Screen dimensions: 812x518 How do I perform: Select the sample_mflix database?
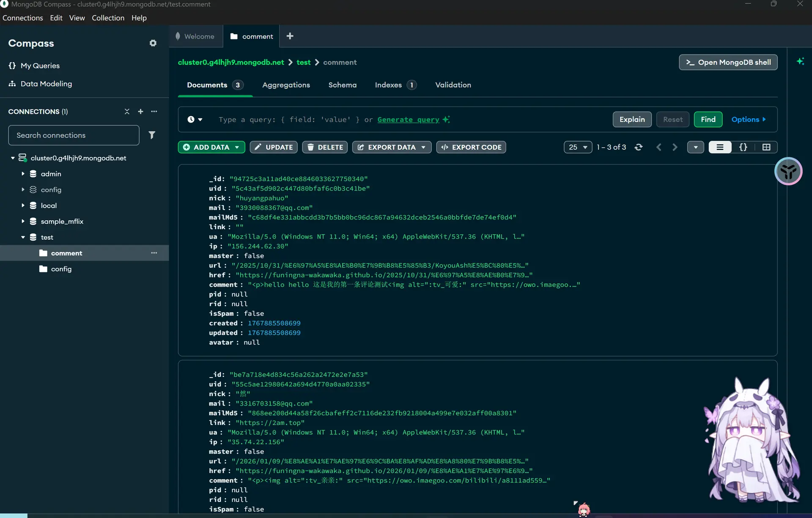62,221
